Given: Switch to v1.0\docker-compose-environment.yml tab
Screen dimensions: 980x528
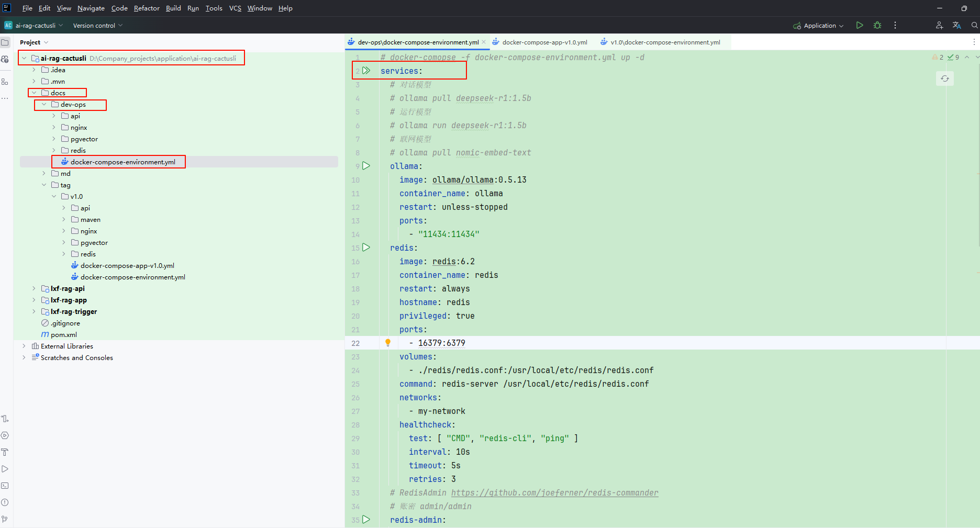Looking at the screenshot, I should pyautogui.click(x=661, y=42).
